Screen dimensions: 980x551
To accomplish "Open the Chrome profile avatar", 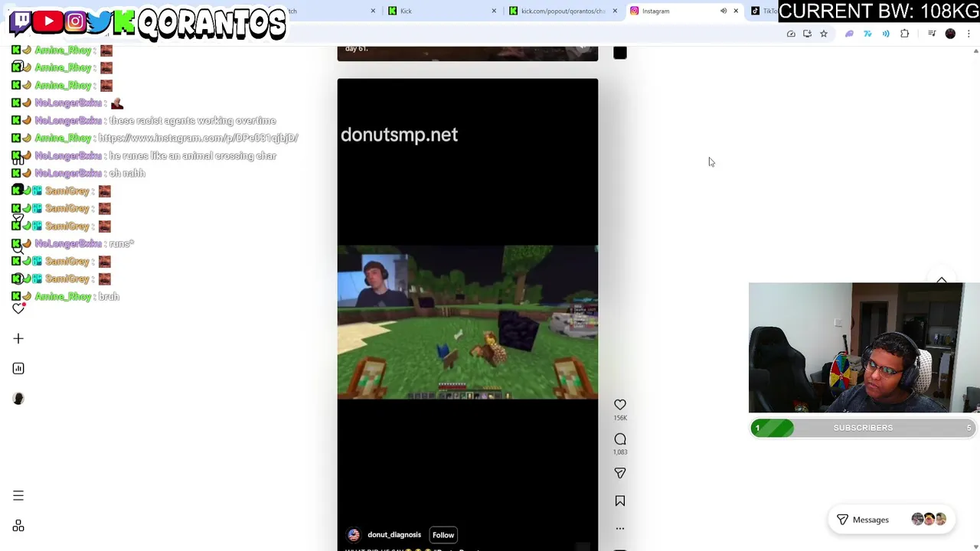I will click(x=950, y=34).
